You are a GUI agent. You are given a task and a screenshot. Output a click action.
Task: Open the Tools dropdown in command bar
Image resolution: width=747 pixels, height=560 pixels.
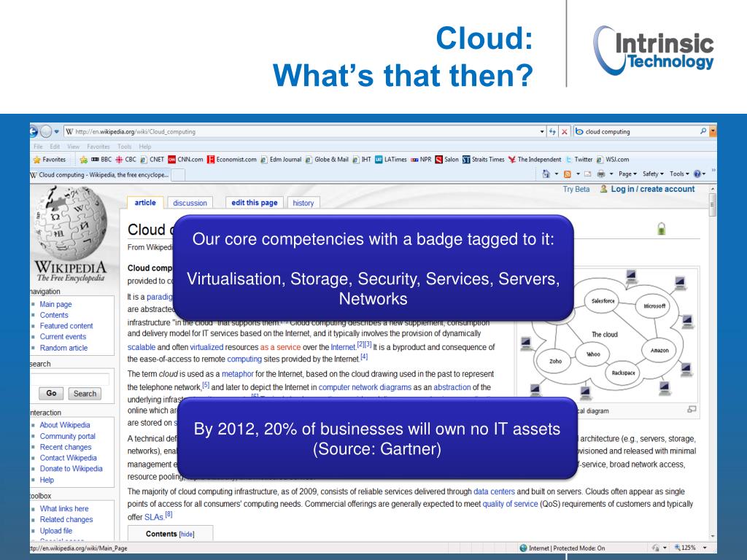(679, 174)
